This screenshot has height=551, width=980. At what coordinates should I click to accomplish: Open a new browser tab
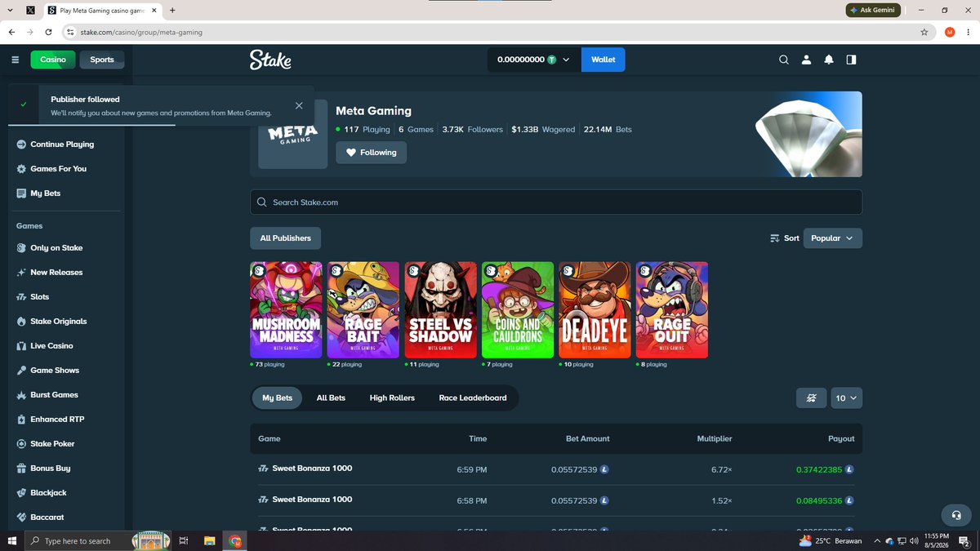point(172,11)
